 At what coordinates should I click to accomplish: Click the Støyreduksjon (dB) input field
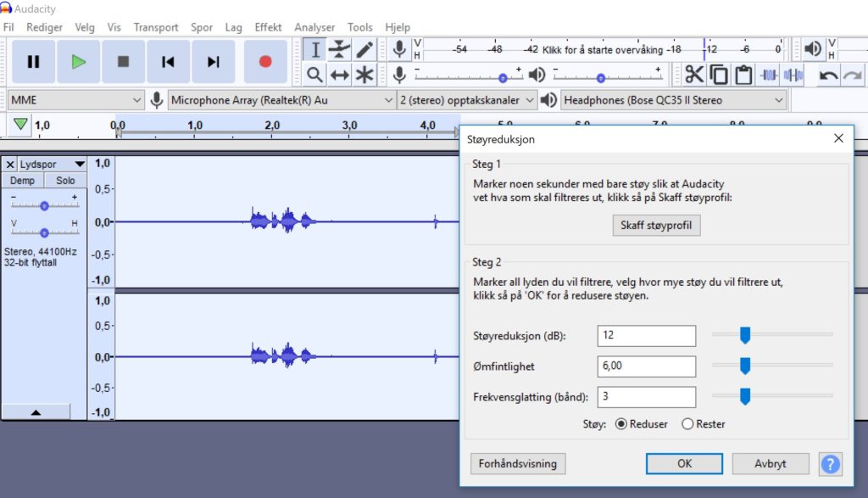647,336
